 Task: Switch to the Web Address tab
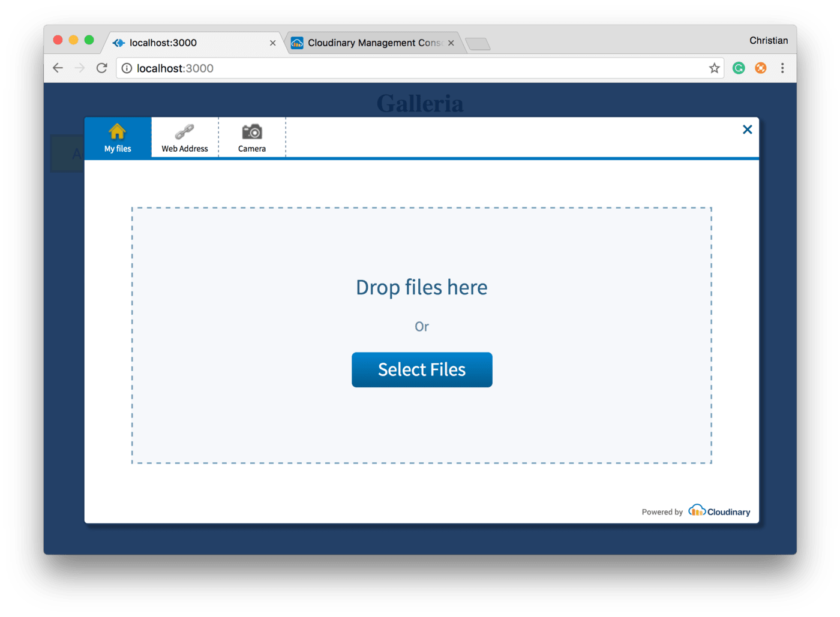tap(185, 138)
